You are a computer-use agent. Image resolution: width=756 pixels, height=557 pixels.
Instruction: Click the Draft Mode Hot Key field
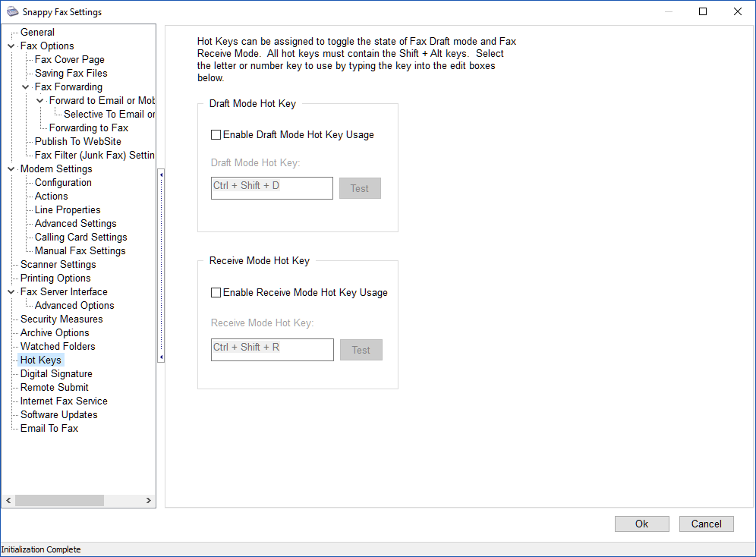click(x=272, y=188)
